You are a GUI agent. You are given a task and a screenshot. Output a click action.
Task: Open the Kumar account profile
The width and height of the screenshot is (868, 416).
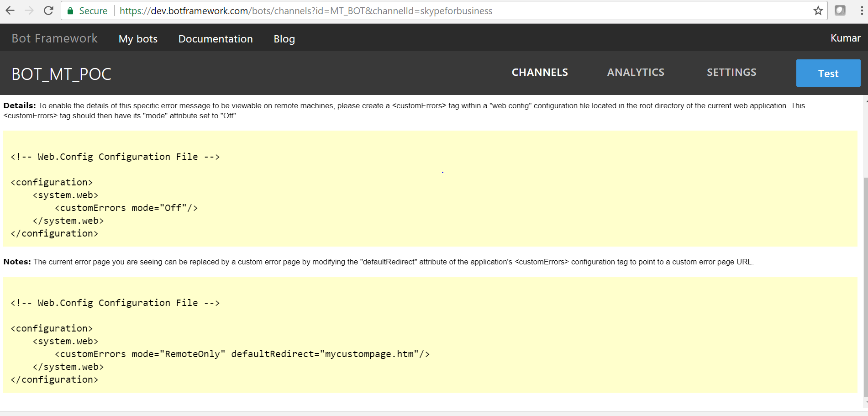(x=845, y=38)
